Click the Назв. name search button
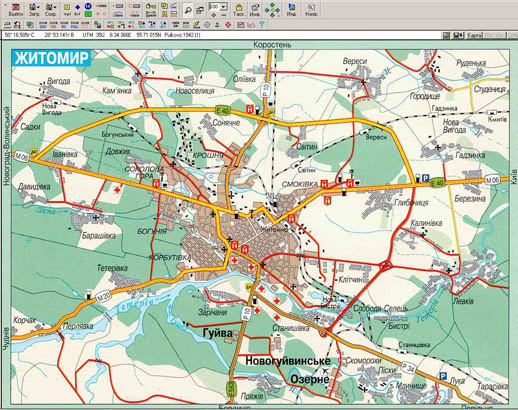The width and height of the screenshot is (518, 410). 311,10
